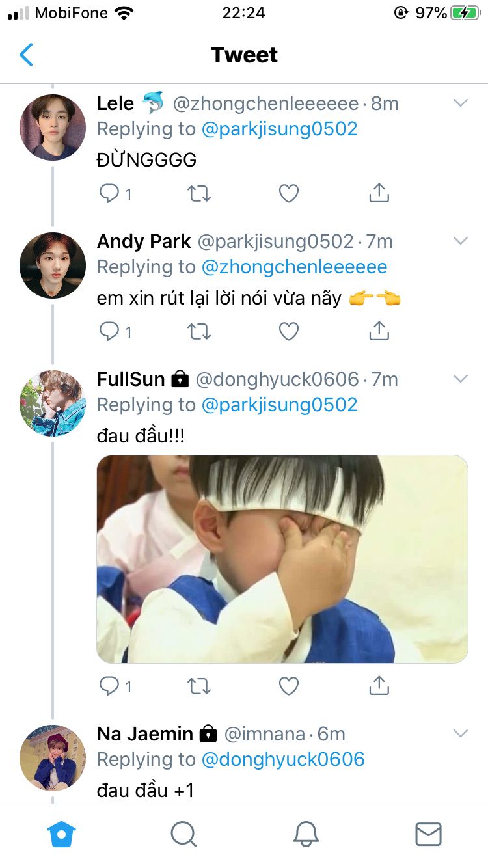Expand the options chevron on Andy Park's tweet
This screenshot has height=868, width=488.
(x=460, y=241)
